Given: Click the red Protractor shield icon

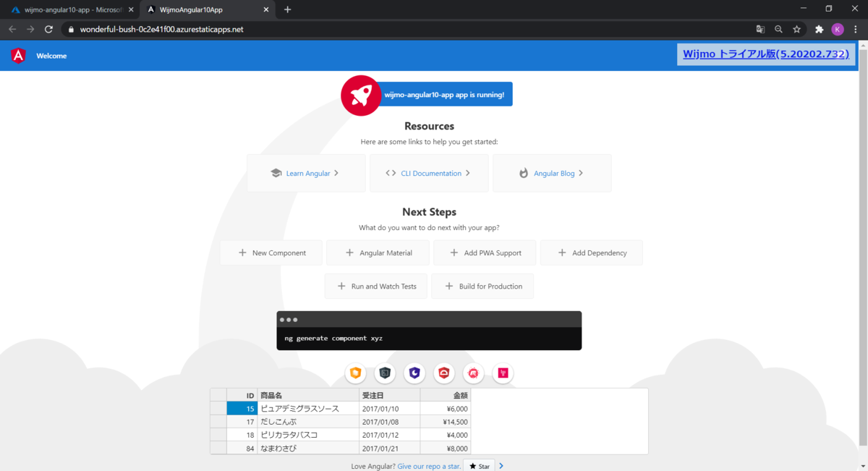Looking at the screenshot, I should [x=444, y=373].
